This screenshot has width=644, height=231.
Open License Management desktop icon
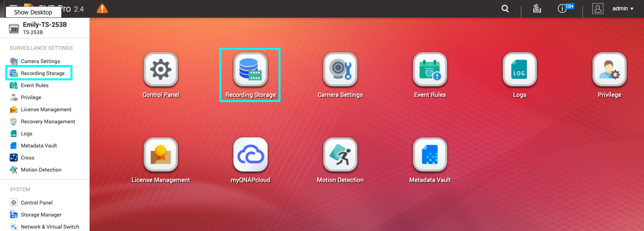tap(161, 155)
